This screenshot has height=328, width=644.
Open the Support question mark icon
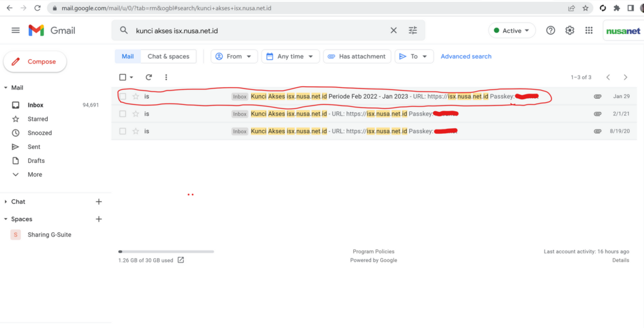[x=550, y=30]
